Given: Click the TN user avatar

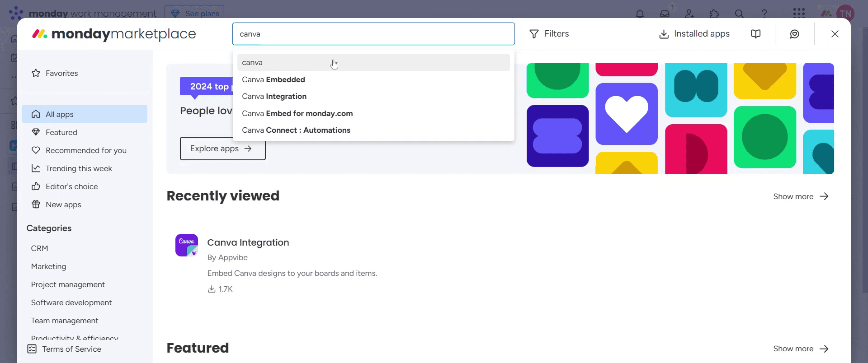Looking at the screenshot, I should (845, 14).
